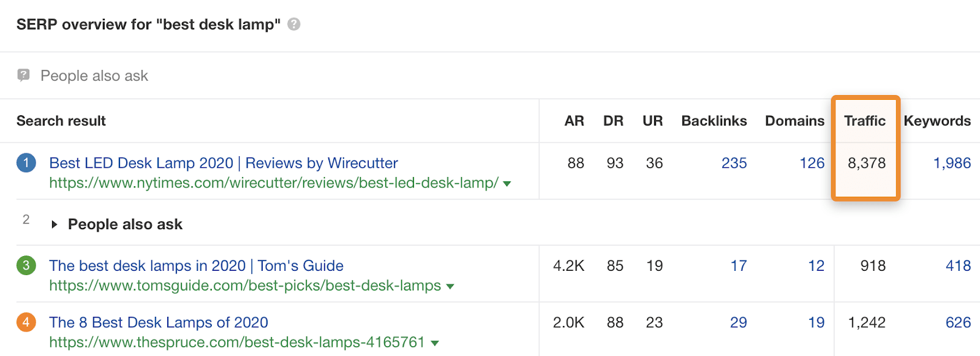Image resolution: width=980 pixels, height=356 pixels.
Task: Expand the thespruce.com URL dropdown arrow
Action: click(435, 342)
